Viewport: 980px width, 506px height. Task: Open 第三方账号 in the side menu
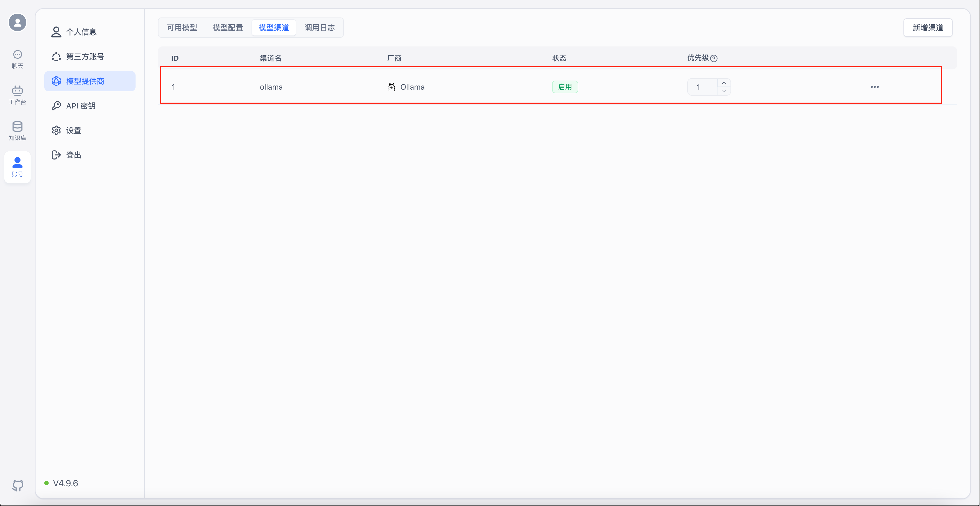click(85, 57)
